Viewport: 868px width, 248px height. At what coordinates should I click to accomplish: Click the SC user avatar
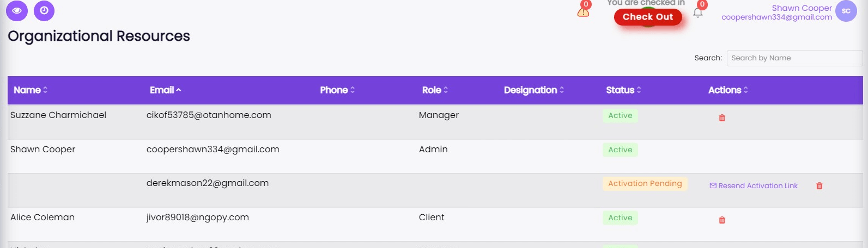coord(846,11)
